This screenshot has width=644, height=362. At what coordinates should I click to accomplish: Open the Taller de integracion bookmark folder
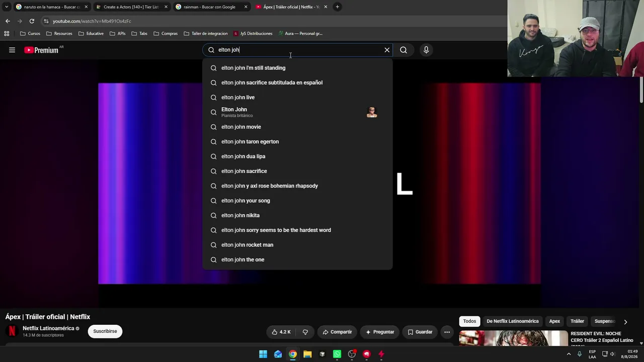(x=206, y=34)
